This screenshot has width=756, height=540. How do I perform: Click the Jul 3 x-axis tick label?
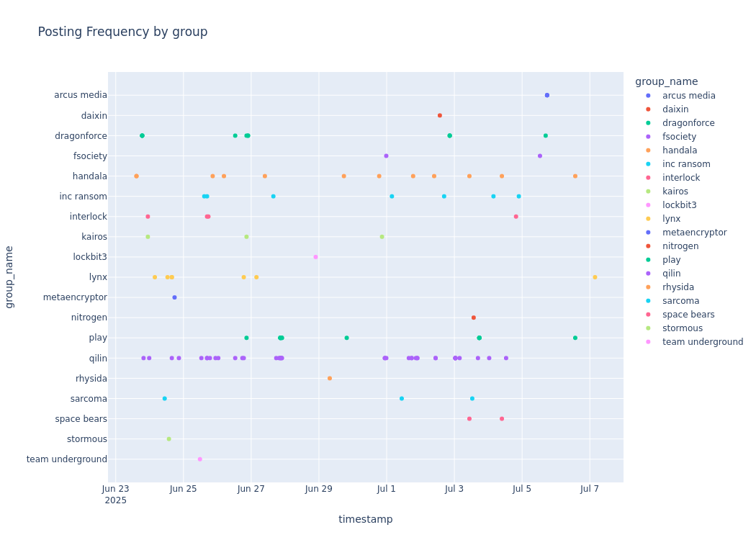click(x=454, y=489)
